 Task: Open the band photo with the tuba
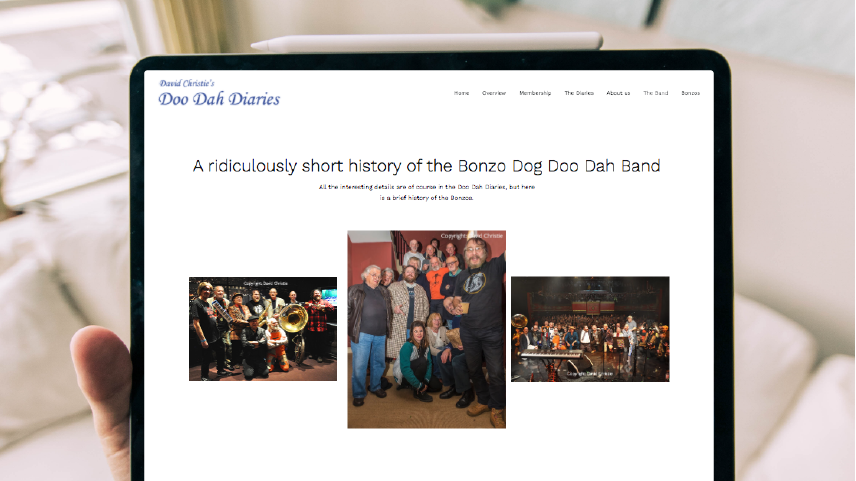(x=263, y=329)
